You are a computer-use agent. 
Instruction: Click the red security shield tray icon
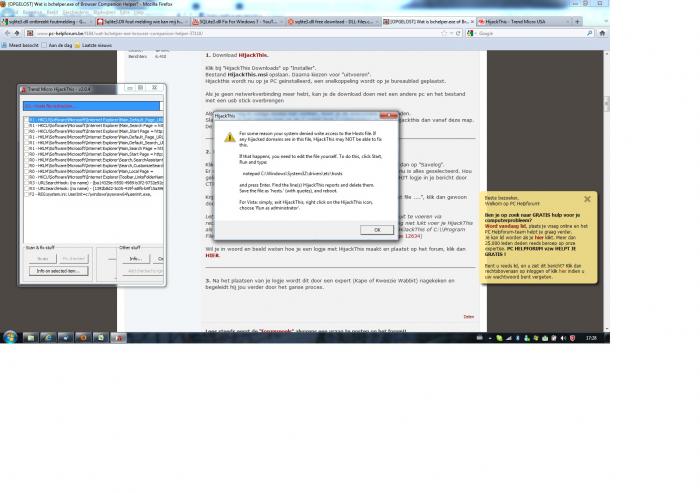tap(572, 338)
